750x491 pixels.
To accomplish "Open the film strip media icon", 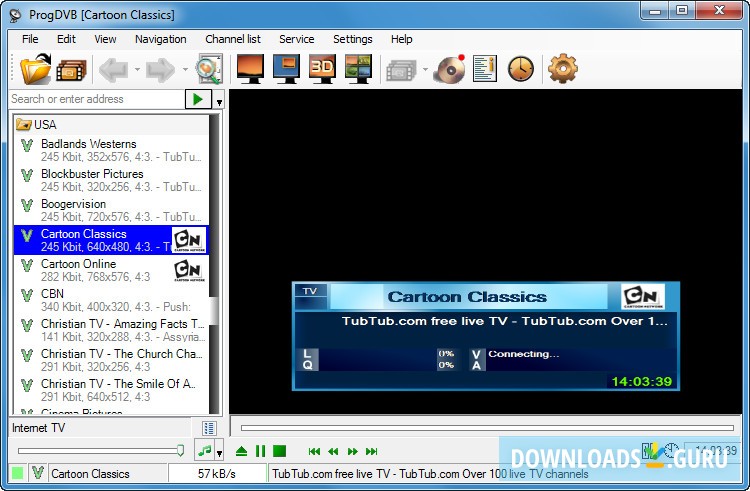I will click(71, 69).
